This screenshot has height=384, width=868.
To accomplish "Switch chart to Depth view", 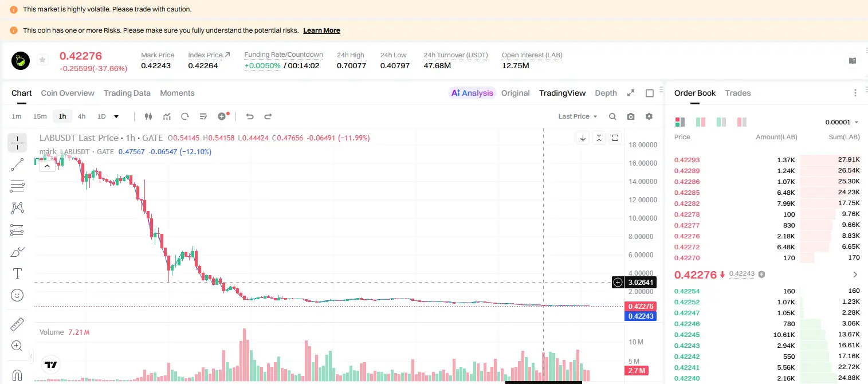I will [x=606, y=93].
